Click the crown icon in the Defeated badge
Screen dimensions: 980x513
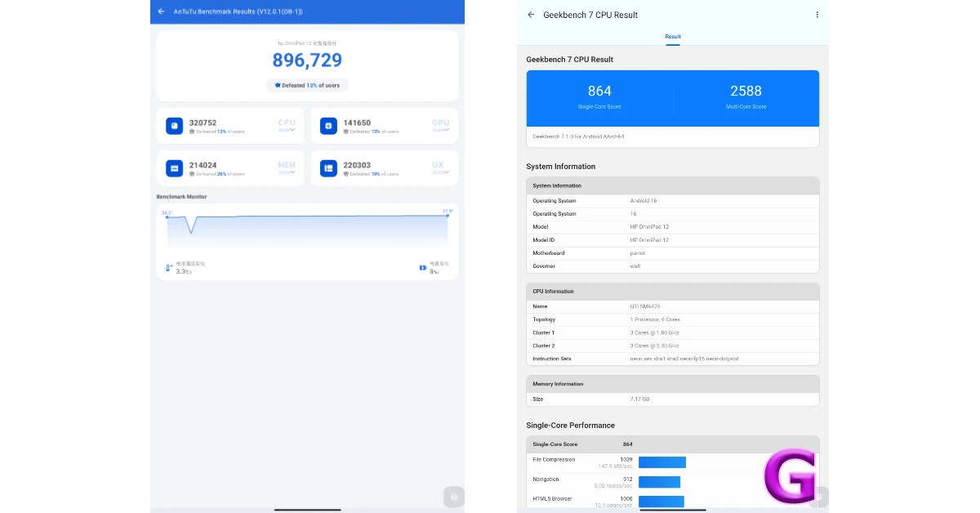278,85
